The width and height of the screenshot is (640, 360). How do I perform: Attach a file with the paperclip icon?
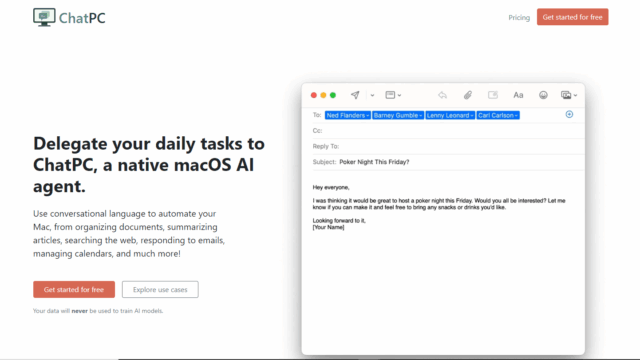click(x=468, y=95)
